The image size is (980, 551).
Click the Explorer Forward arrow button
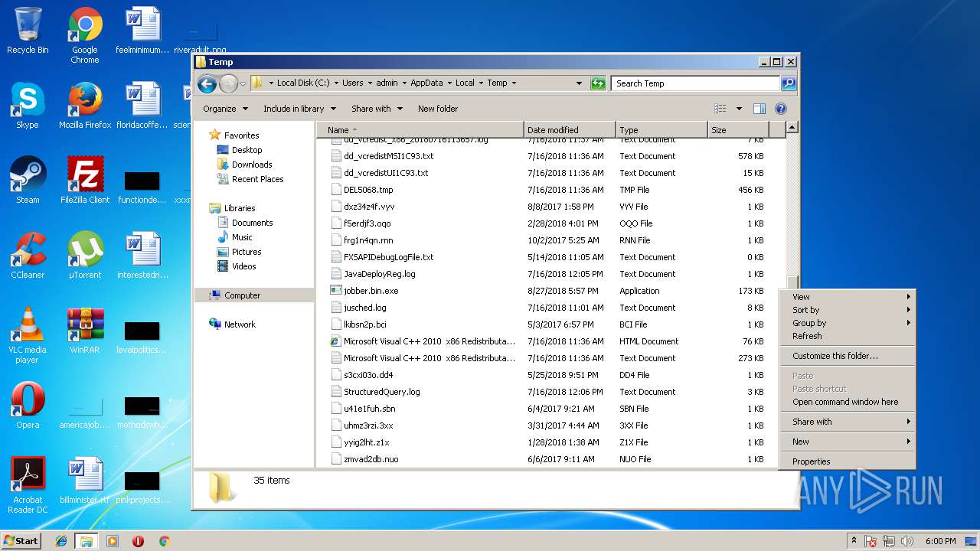click(x=228, y=83)
